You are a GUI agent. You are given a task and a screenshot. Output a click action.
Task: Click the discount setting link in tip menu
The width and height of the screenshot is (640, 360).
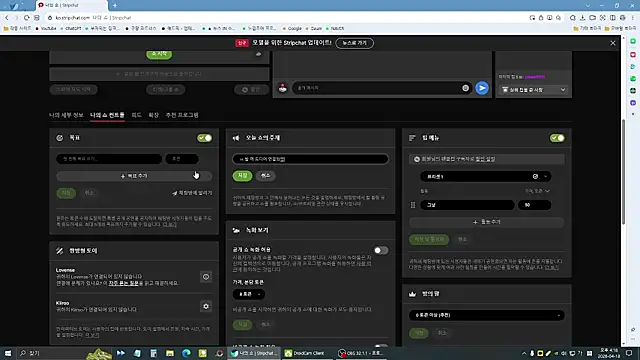click(485, 159)
